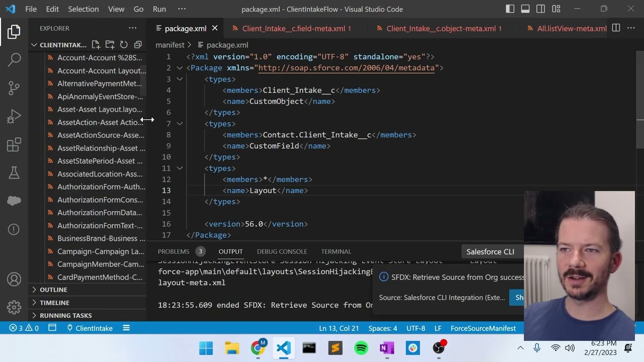Open Google Chrome from the taskbar
The height and width of the screenshot is (362, 644).
click(258, 348)
